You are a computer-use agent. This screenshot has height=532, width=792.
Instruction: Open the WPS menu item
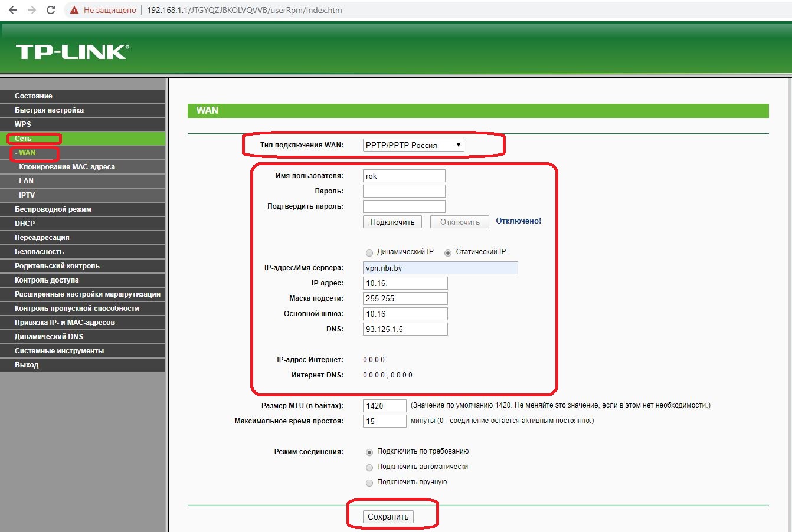[83, 124]
